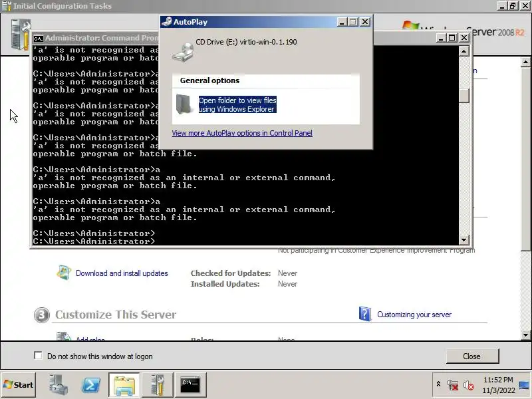The image size is (532, 399).
Task: Click the Installed Updates label
Action: click(x=225, y=284)
